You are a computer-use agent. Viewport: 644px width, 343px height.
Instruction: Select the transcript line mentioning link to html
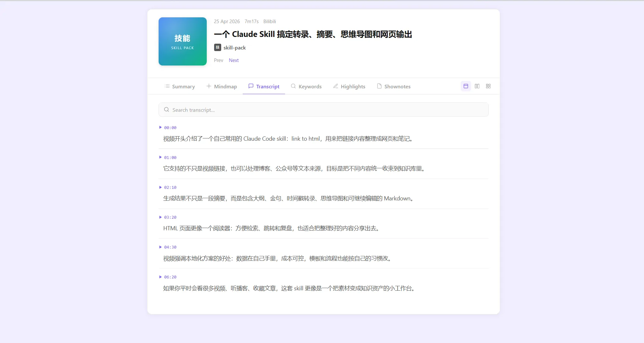288,139
